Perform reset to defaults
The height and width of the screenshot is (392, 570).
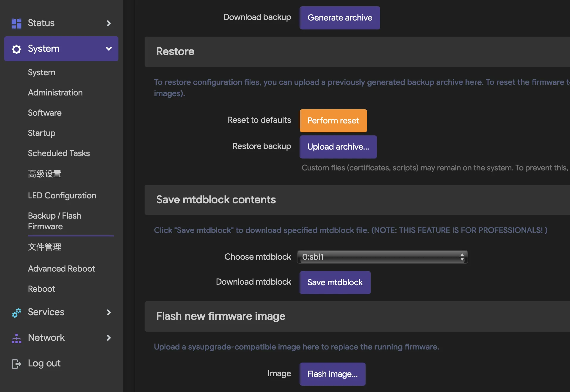point(333,121)
